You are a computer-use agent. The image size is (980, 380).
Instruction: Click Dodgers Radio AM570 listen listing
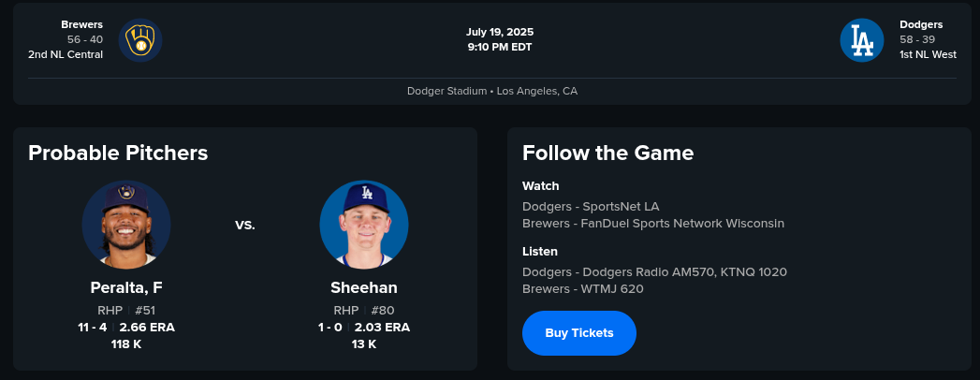pyautogui.click(x=654, y=271)
